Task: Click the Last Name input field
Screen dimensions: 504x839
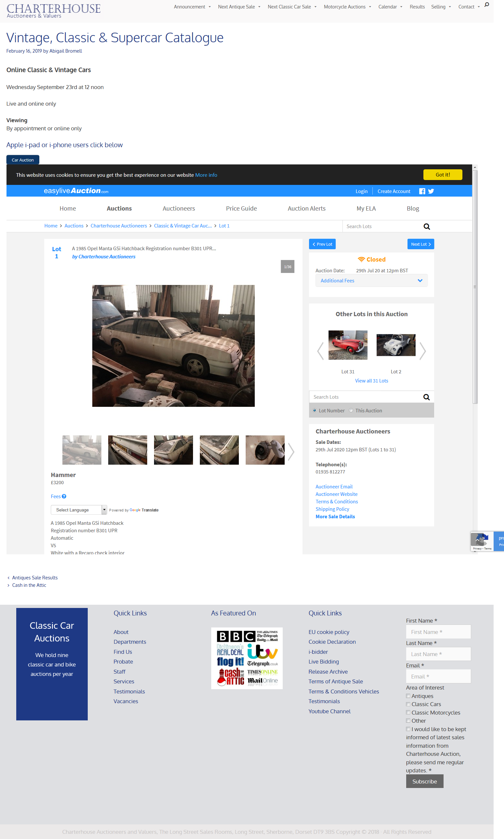Action: [438, 654]
